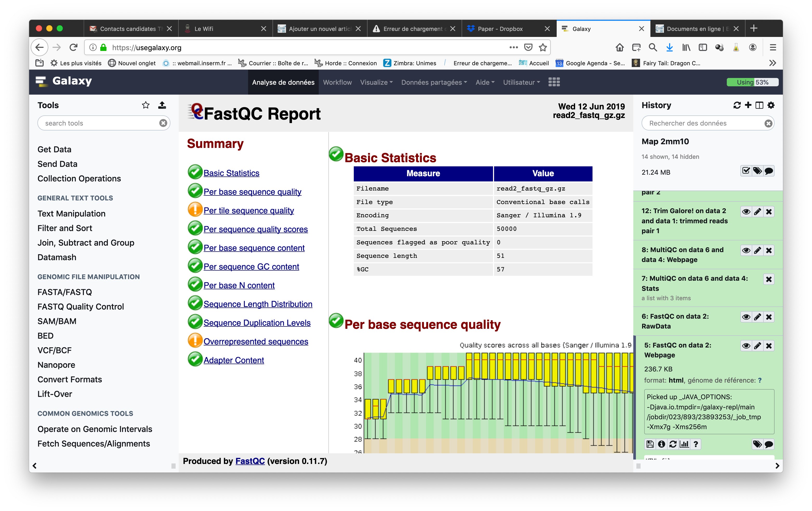Open the FastQC link in the footer
The width and height of the screenshot is (812, 511).
(250, 461)
